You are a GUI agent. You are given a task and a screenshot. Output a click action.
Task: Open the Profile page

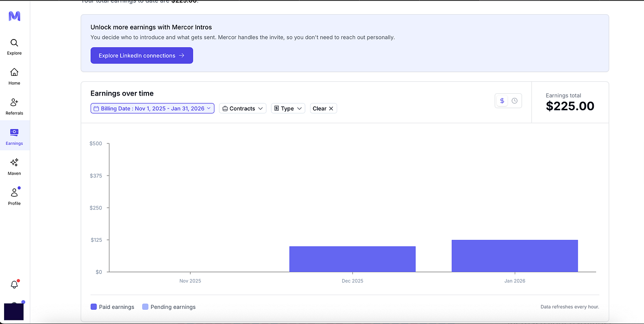(14, 197)
